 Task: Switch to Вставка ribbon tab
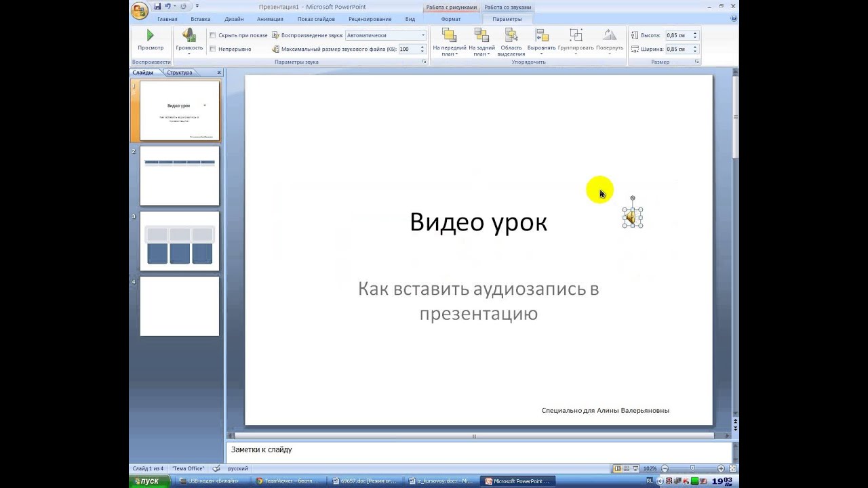[x=200, y=19]
